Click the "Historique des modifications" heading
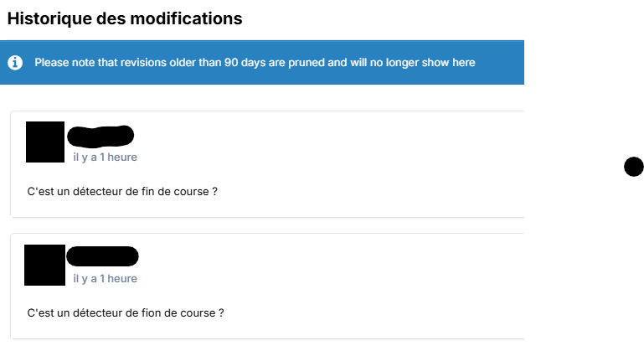 pos(125,18)
